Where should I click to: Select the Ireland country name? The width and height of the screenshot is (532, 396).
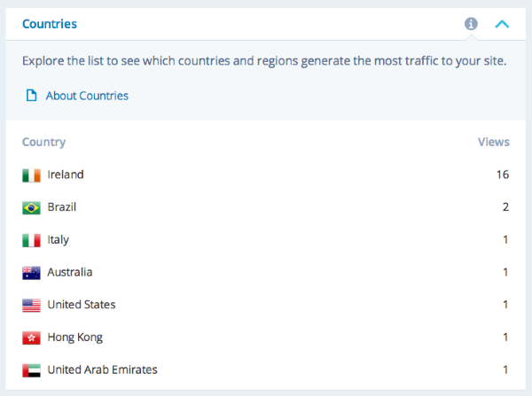tap(66, 175)
